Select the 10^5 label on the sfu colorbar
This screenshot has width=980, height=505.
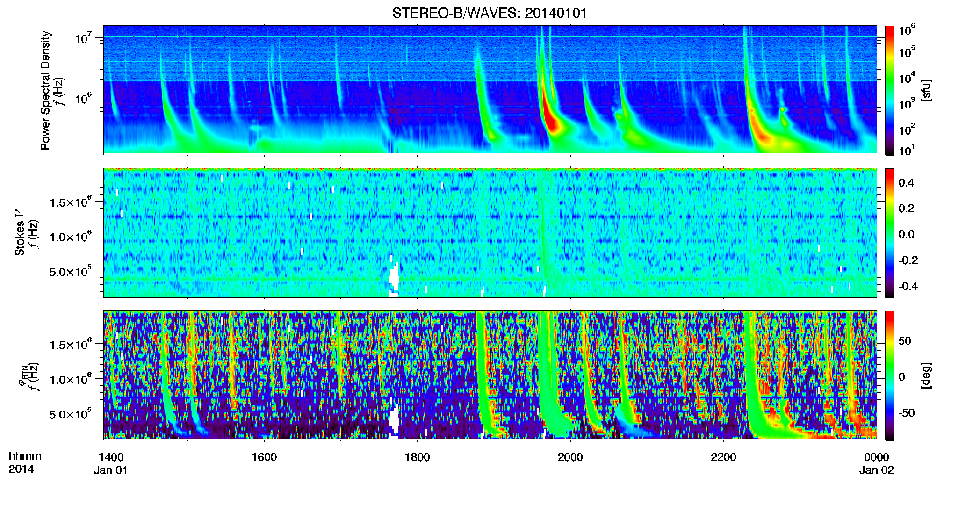coord(907,52)
